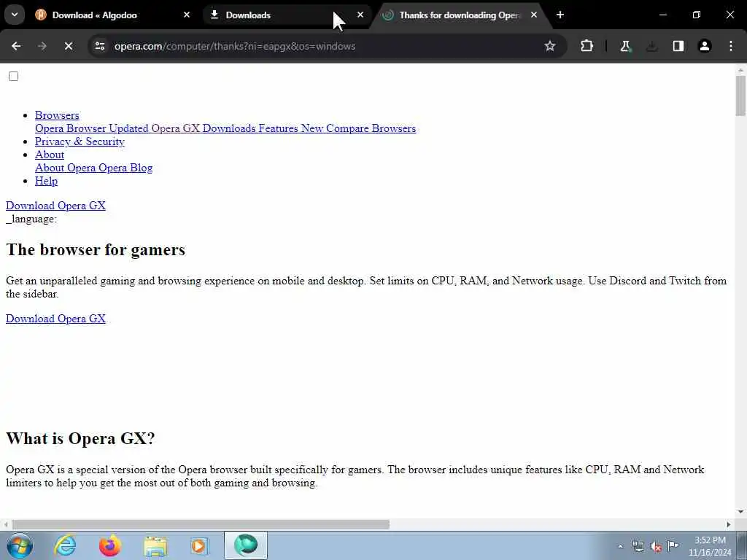This screenshot has width=747, height=560.
Task: Show downloads tray icon in toolbar
Action: 651,46
